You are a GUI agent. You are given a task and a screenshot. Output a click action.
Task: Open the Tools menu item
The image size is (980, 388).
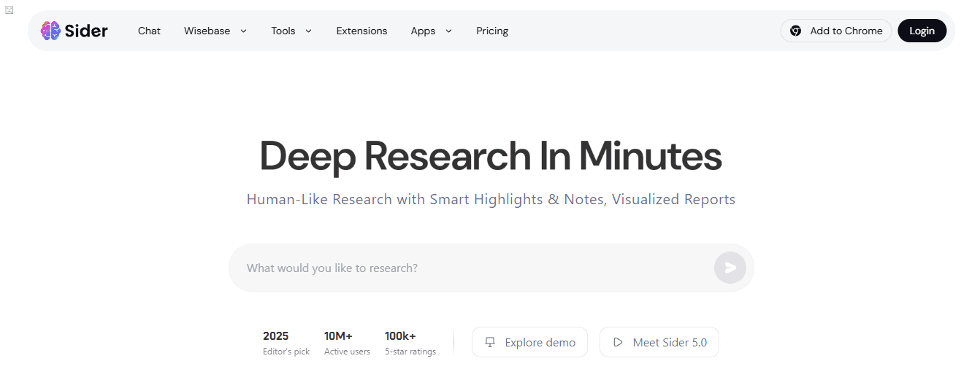283,31
